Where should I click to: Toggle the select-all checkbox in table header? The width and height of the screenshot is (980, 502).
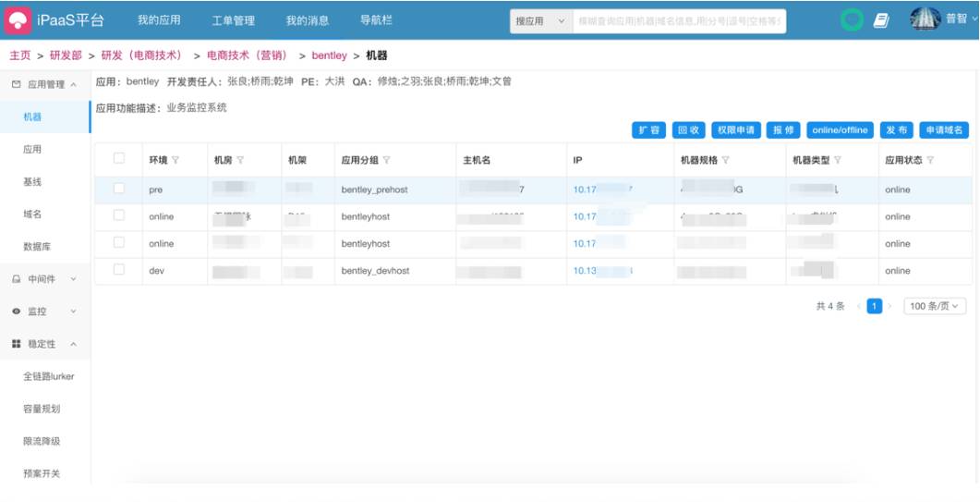click(x=119, y=159)
